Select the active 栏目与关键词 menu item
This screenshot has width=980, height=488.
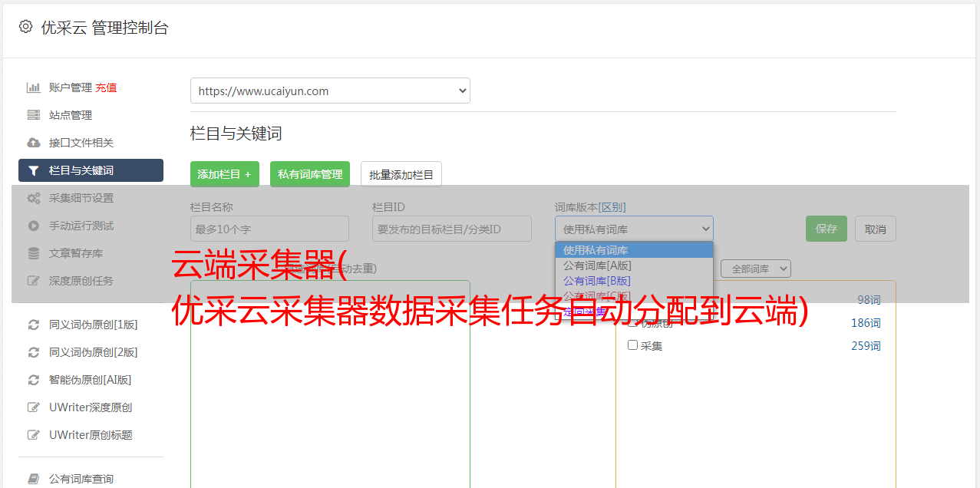[91, 170]
